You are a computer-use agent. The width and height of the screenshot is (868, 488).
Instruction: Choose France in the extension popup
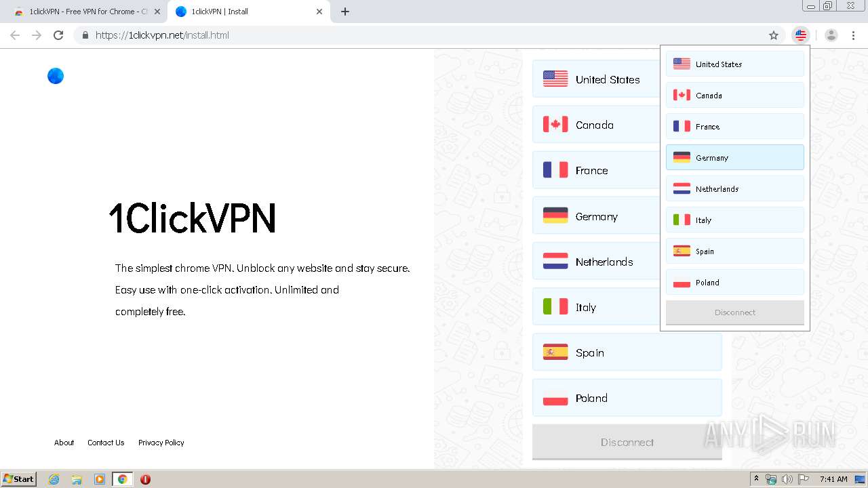(x=735, y=127)
